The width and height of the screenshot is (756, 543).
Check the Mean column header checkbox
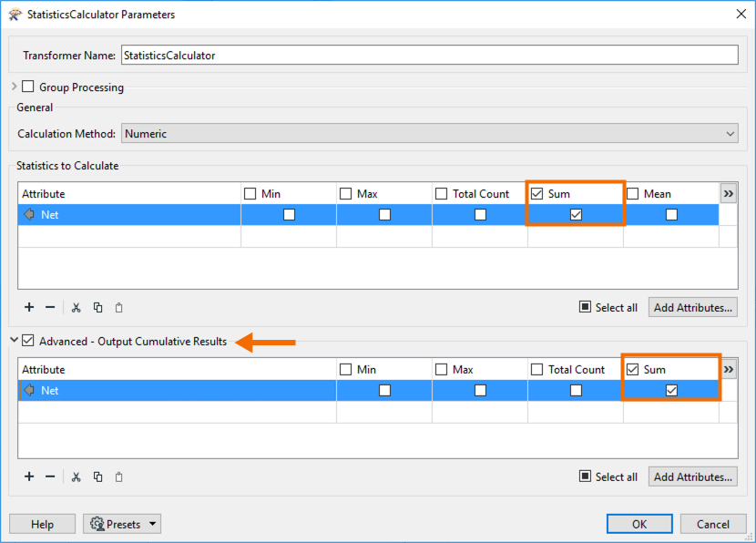coord(632,194)
